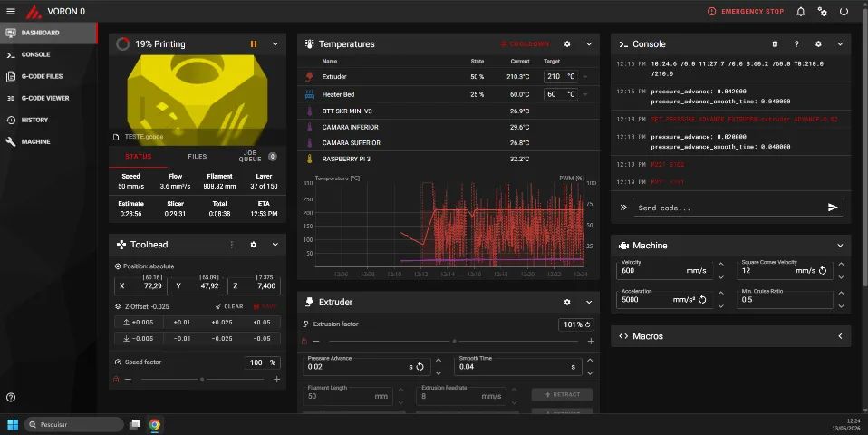Click the power icon in top bar
868x435 pixels.
844,11
